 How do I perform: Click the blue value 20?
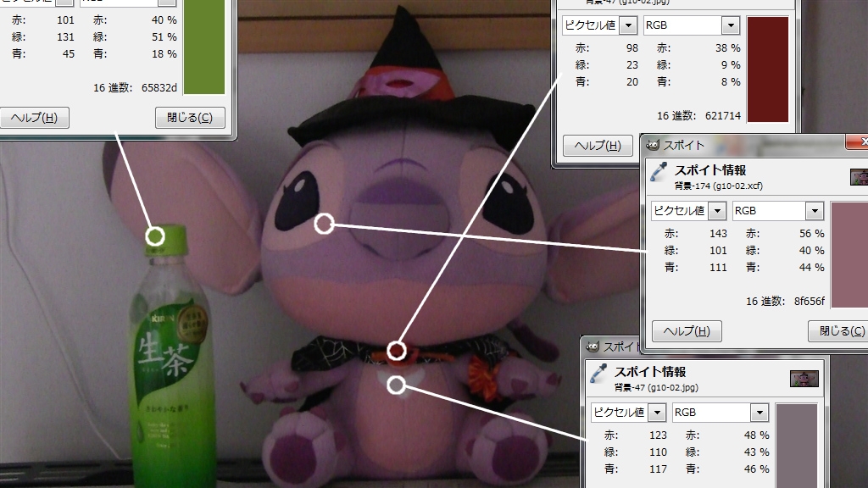point(632,82)
